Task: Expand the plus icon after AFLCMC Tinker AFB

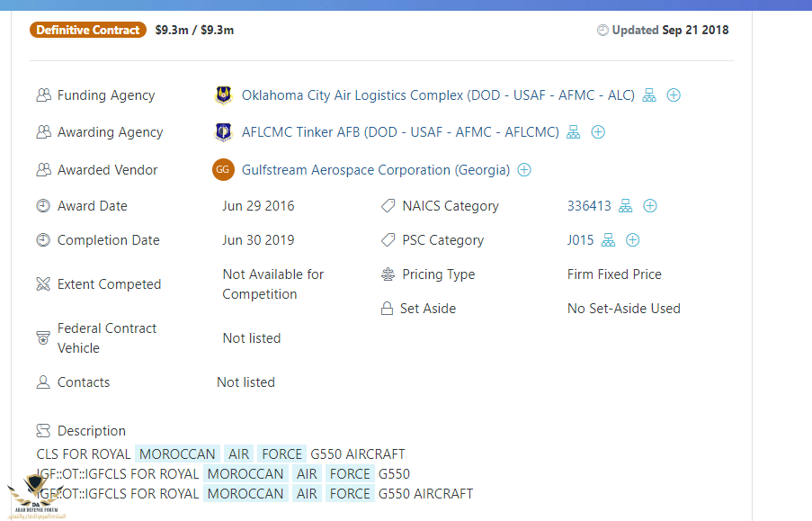Action: 598,132
